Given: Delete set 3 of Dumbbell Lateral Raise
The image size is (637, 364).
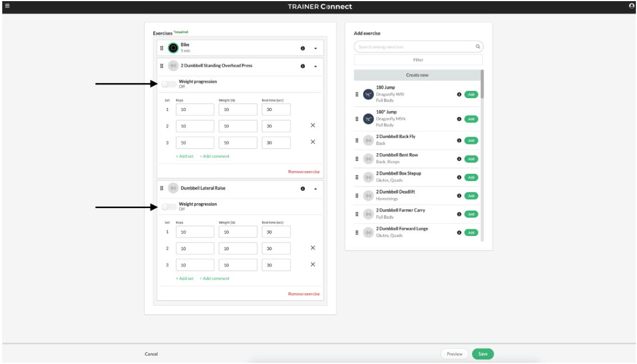Looking at the screenshot, I should pos(313,265).
